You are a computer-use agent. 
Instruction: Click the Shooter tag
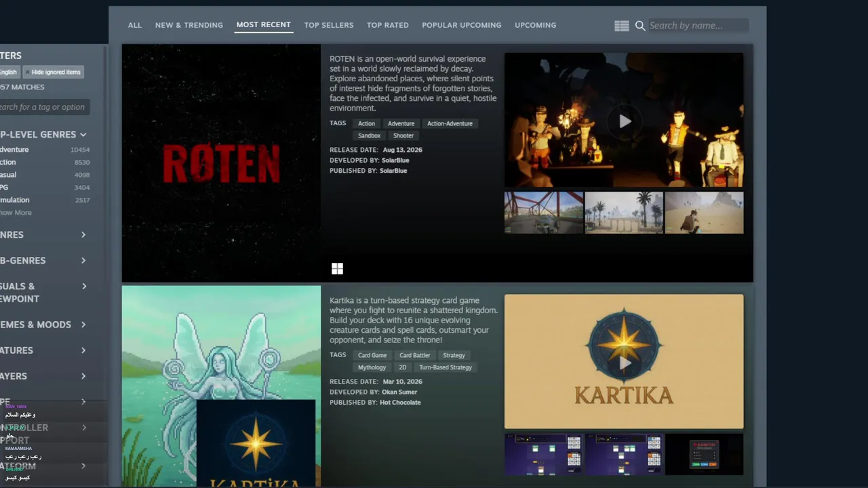tap(403, 136)
